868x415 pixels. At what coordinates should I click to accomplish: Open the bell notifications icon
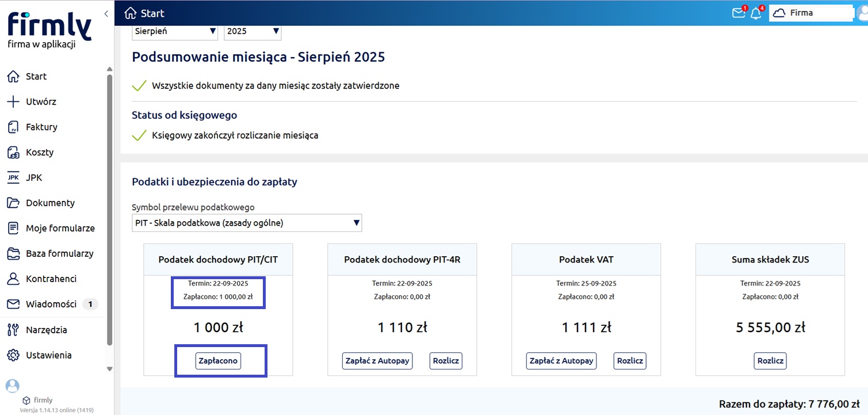[x=756, y=13]
